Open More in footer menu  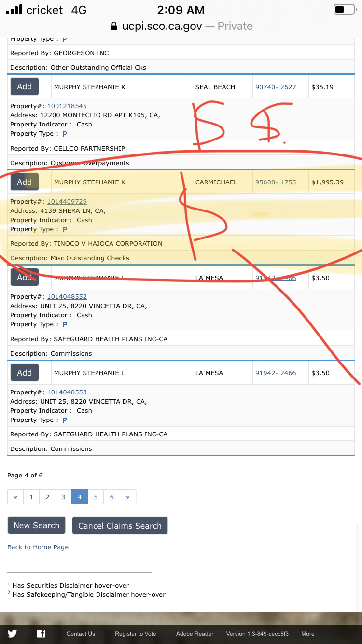(308, 634)
